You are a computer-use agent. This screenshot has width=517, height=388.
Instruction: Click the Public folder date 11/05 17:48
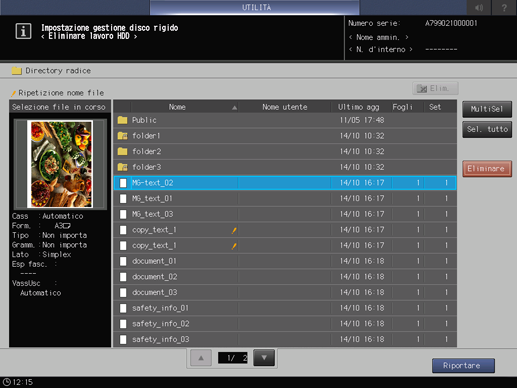[x=362, y=120]
